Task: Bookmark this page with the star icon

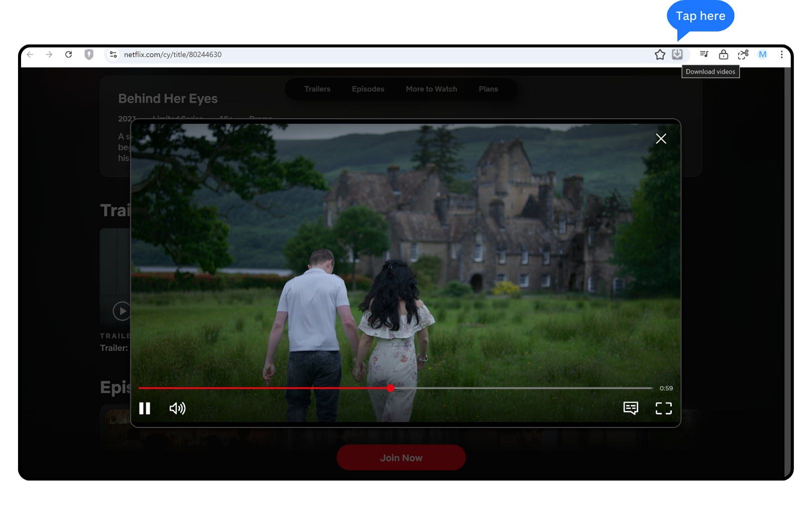Action: point(660,55)
